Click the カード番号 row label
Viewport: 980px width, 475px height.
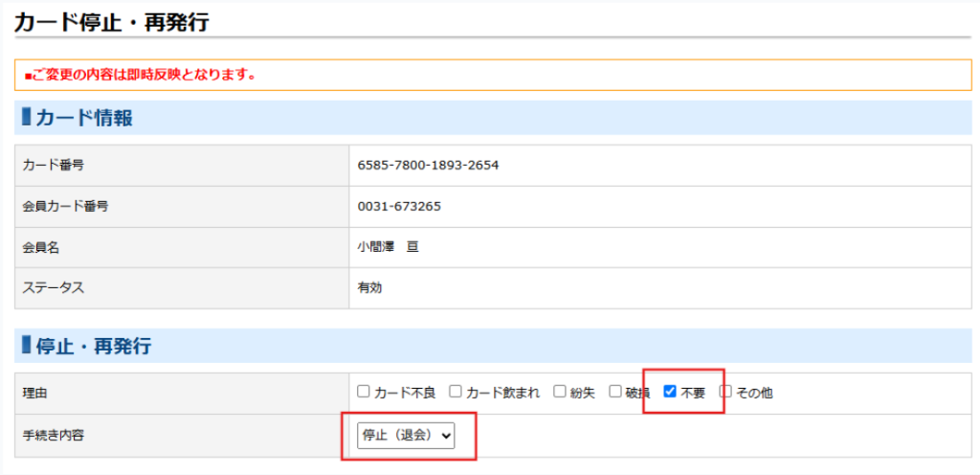click(x=53, y=165)
